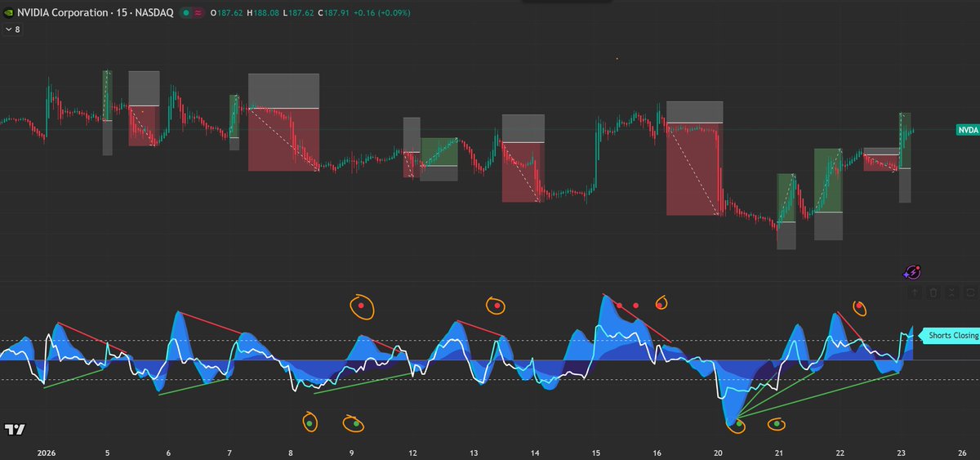Screen dimensions: 980x460
Task: Select the large red short position above date 16
Action: pyautogui.click(x=695, y=168)
